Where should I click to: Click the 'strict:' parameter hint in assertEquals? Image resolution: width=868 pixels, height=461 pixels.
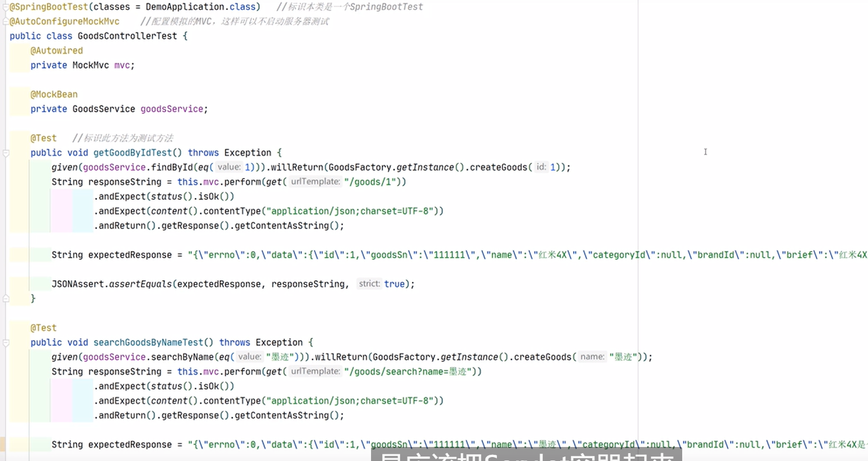(369, 284)
